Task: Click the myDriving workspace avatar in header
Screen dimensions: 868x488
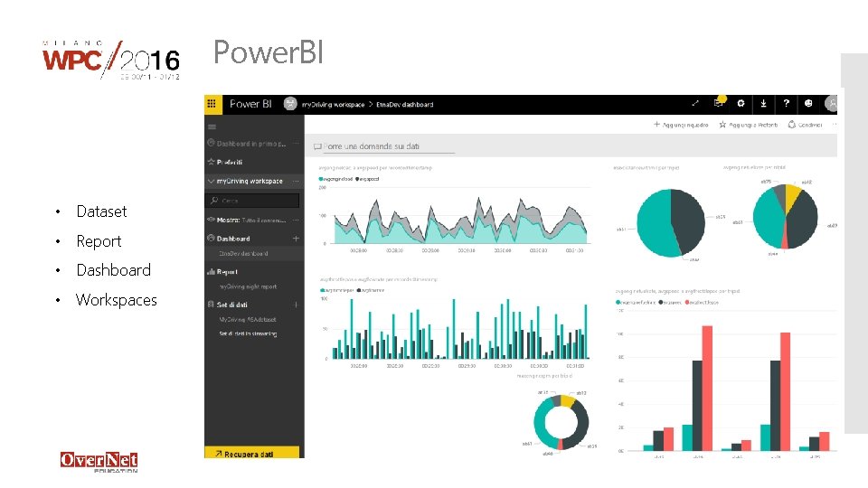Action: coord(290,104)
